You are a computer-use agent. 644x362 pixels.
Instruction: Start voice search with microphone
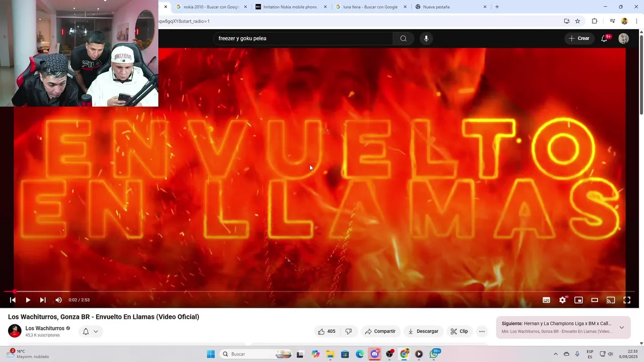click(x=426, y=39)
